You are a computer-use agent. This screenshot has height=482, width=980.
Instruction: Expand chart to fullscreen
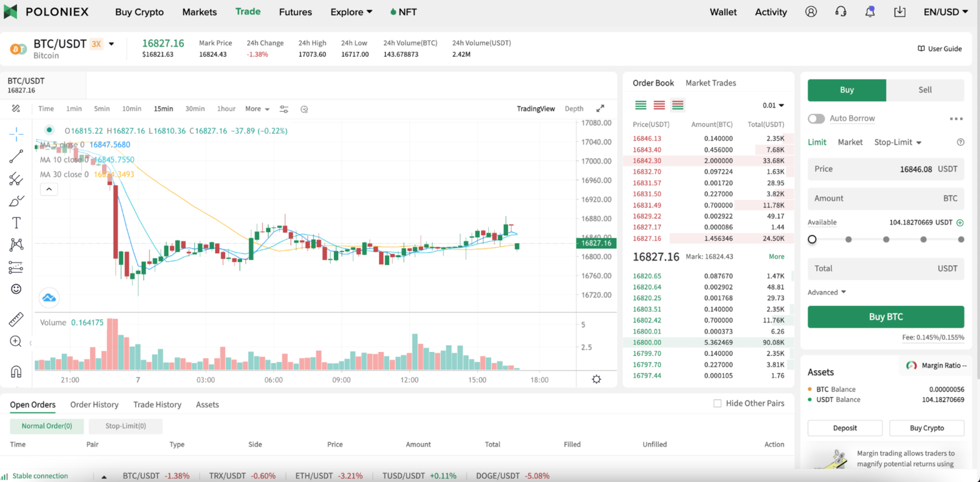click(600, 109)
